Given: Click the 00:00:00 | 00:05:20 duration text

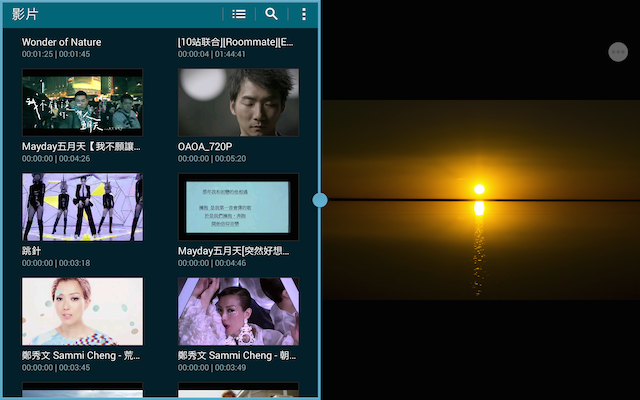Looking at the screenshot, I should [212, 159].
